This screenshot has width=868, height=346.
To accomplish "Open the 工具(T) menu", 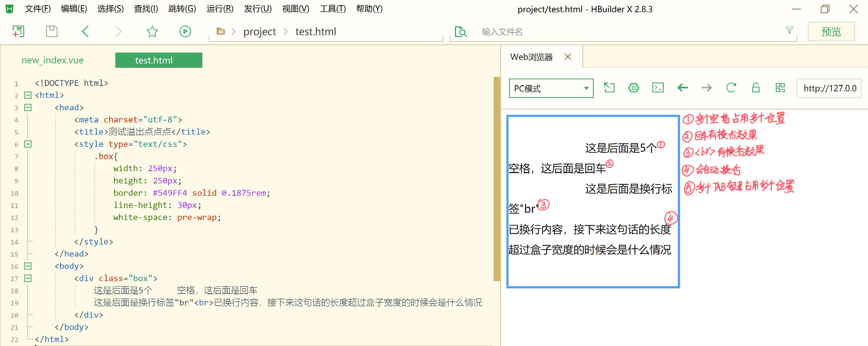I will [x=333, y=9].
